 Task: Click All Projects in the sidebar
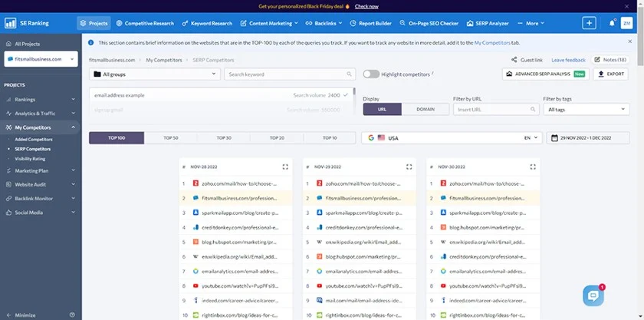[28, 44]
